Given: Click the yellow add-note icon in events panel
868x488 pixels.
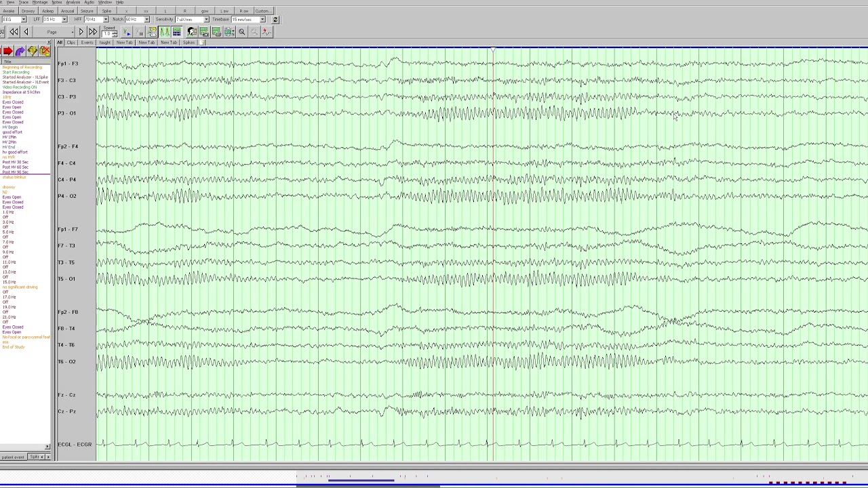Looking at the screenshot, I should click(32, 51).
